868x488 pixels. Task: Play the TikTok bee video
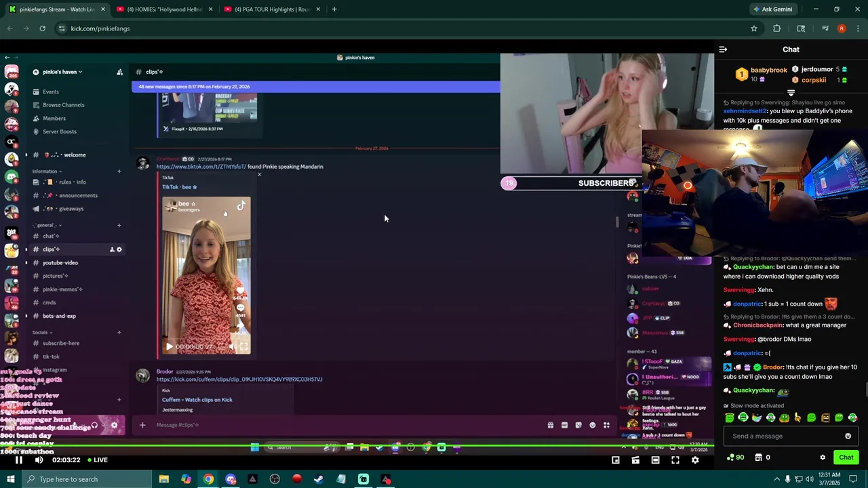point(169,346)
